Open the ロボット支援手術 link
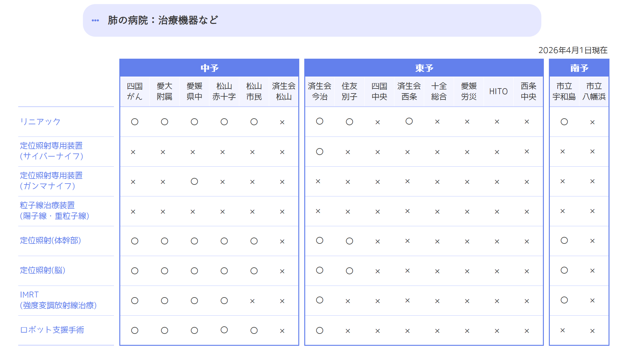 (52, 330)
